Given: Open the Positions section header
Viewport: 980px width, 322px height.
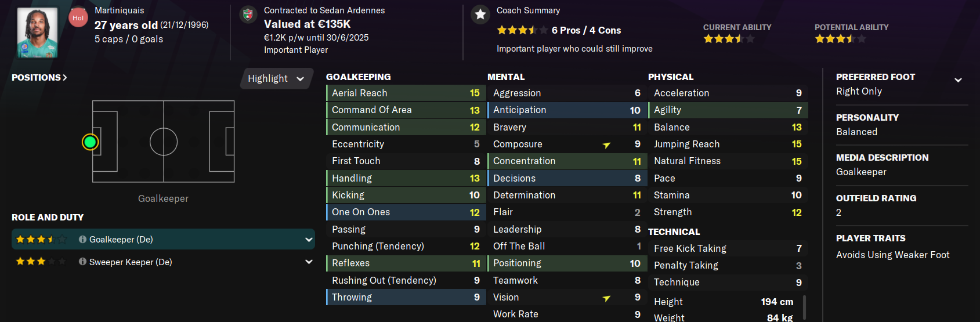Looking at the screenshot, I should tap(39, 78).
